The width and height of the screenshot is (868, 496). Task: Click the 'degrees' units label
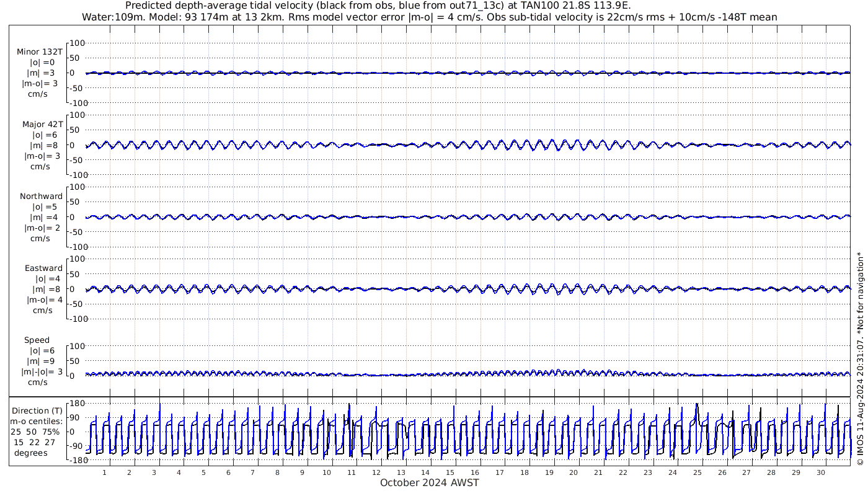(x=31, y=453)
